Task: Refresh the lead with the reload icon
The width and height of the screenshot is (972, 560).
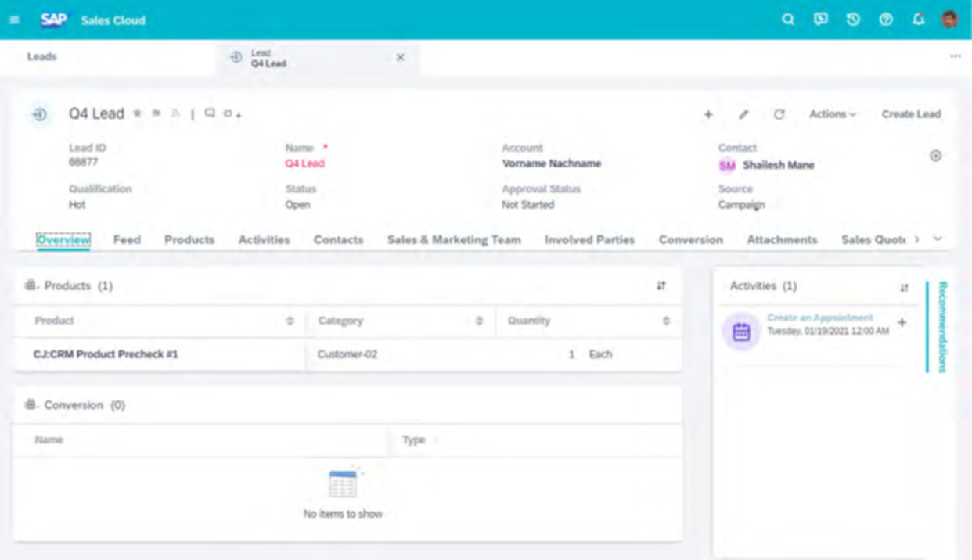Action: pyautogui.click(x=779, y=114)
